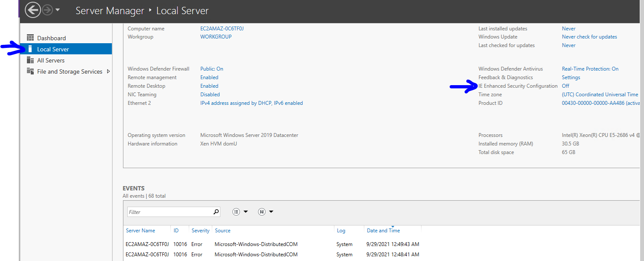Click the 30.5 GB installed memory value

click(571, 144)
